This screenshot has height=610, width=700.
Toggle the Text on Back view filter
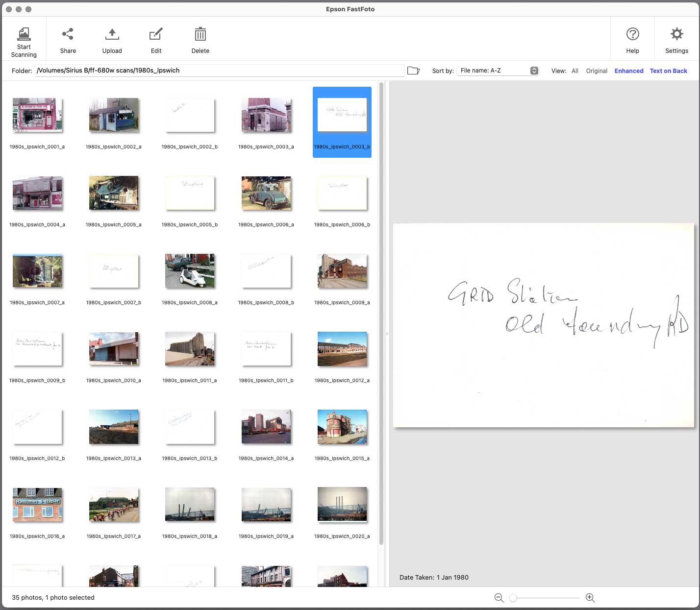[668, 71]
